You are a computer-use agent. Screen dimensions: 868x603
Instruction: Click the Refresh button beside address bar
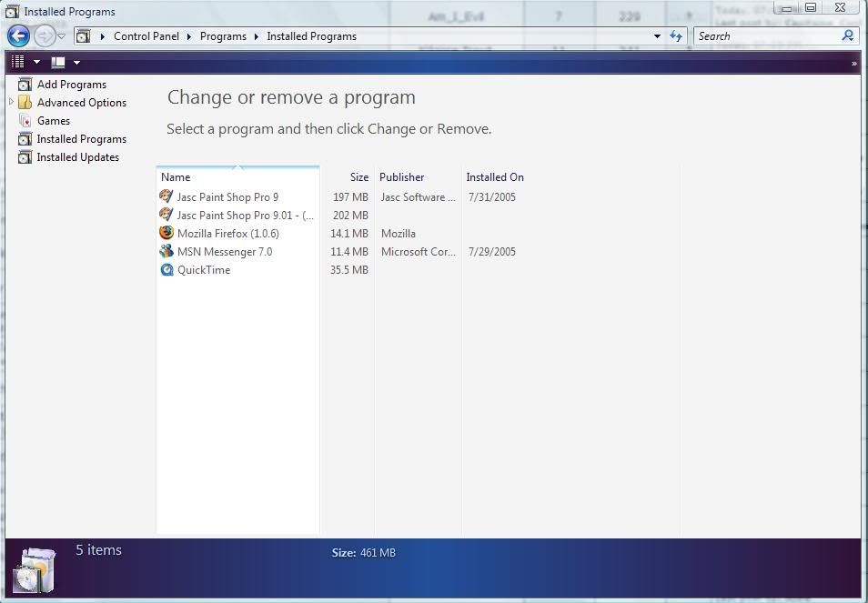[x=676, y=36]
